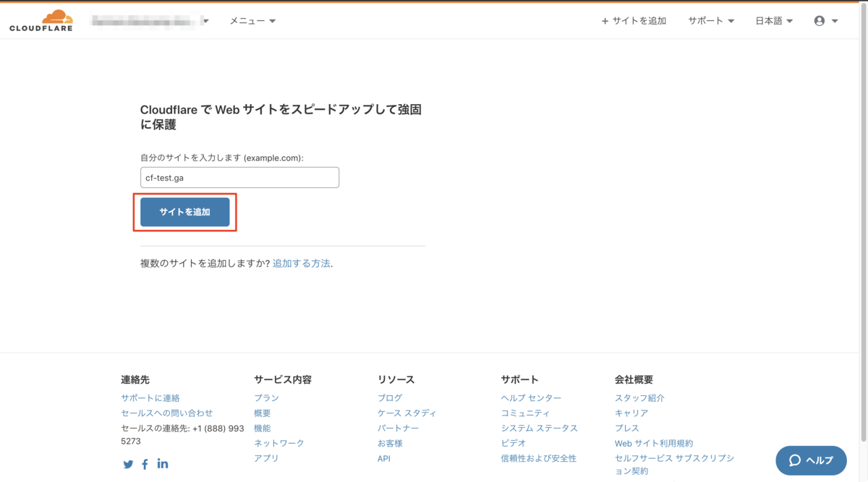Focus the site domain input field
Image resolution: width=868 pixels, height=482 pixels.
239,178
